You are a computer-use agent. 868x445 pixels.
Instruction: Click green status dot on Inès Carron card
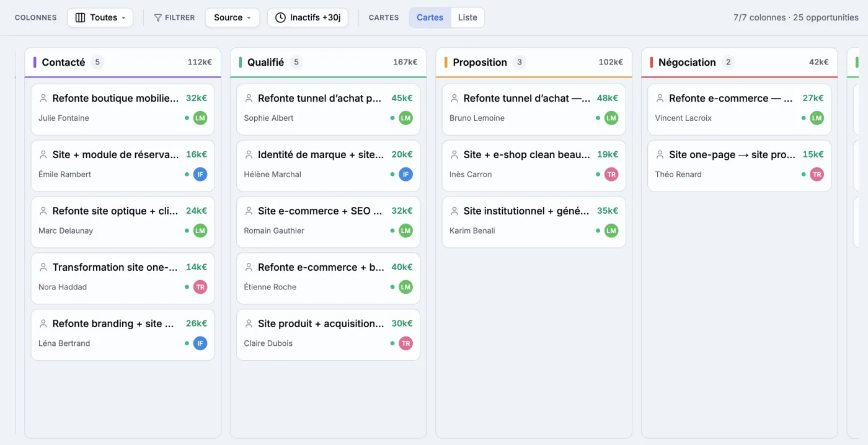(598, 174)
